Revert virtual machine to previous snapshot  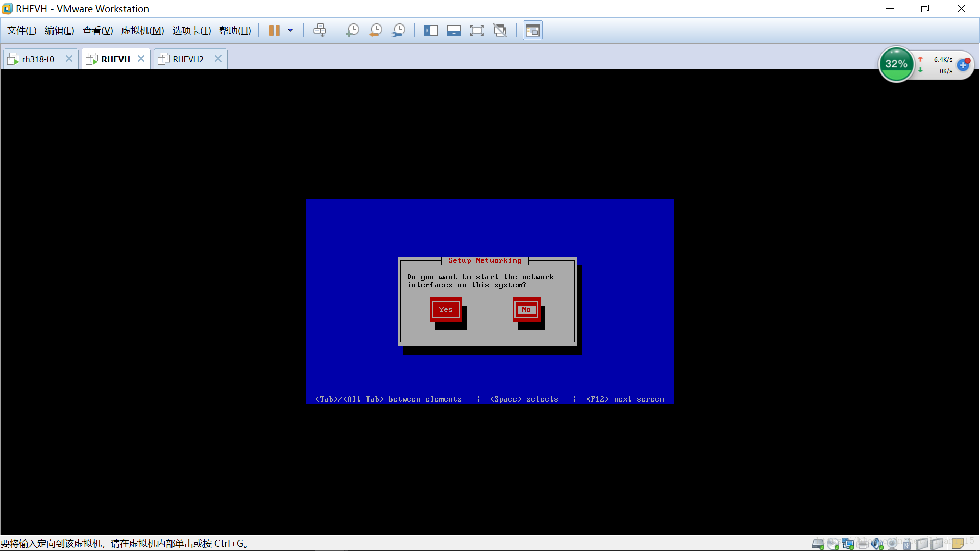(376, 31)
